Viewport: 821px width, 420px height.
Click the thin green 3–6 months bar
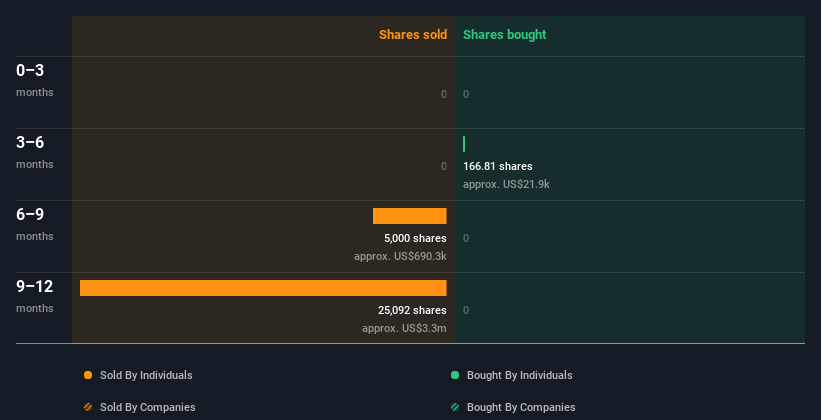464,144
